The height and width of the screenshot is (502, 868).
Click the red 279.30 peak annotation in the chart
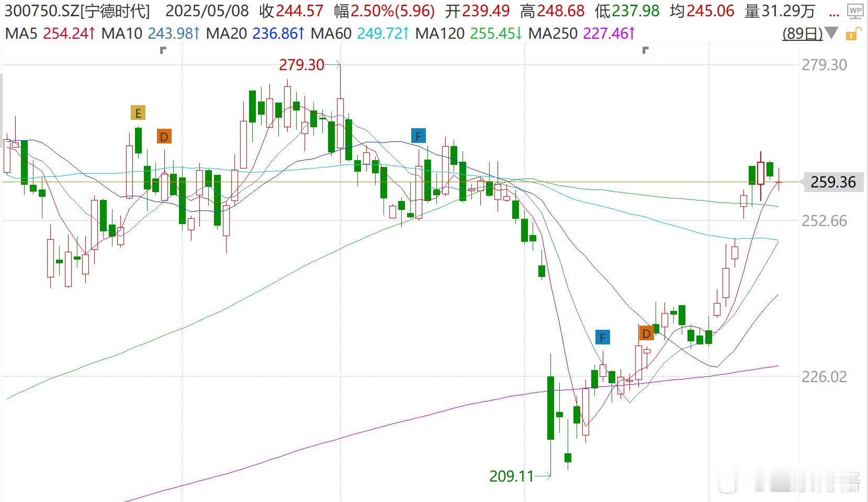(x=301, y=65)
